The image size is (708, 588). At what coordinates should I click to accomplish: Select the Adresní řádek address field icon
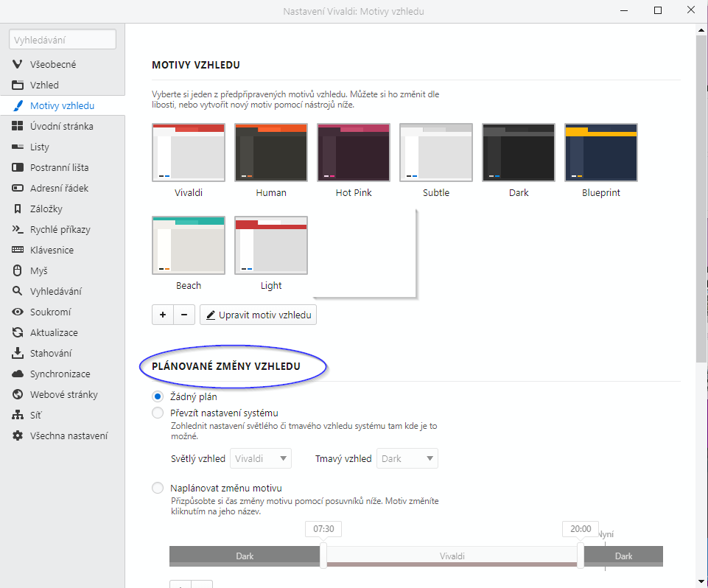[x=17, y=188]
